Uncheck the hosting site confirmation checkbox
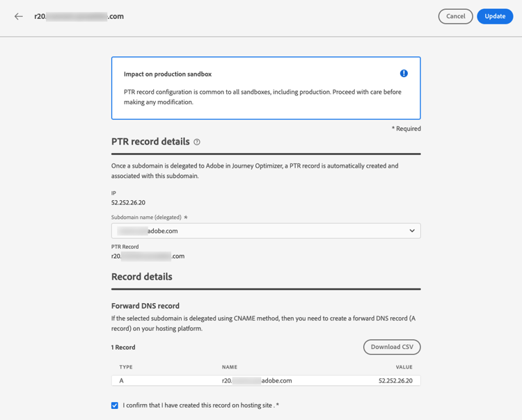522x420 pixels. [x=115, y=405]
